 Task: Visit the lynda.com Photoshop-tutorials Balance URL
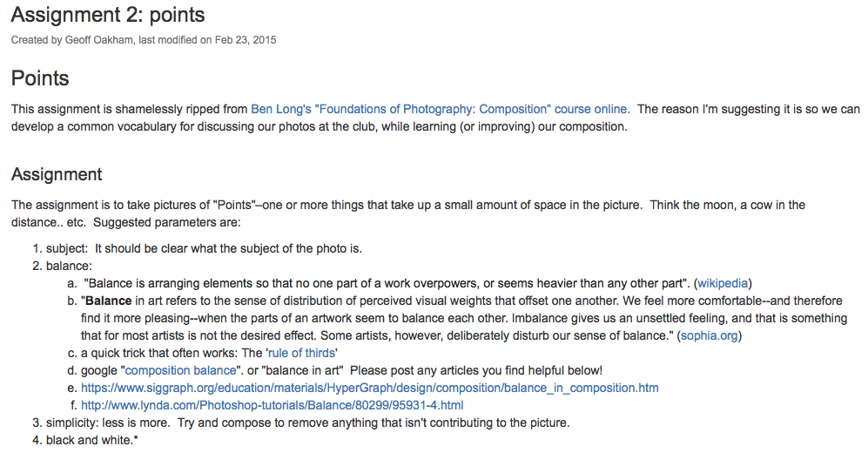[x=272, y=405]
